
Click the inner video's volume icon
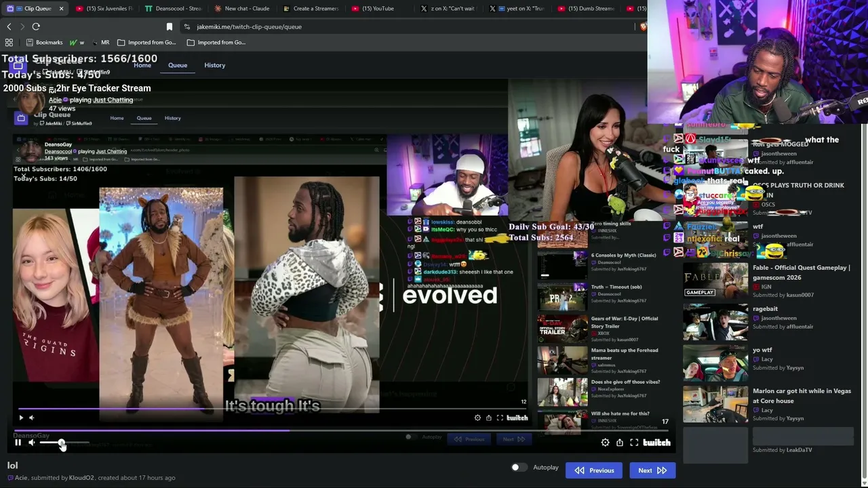[x=31, y=418]
